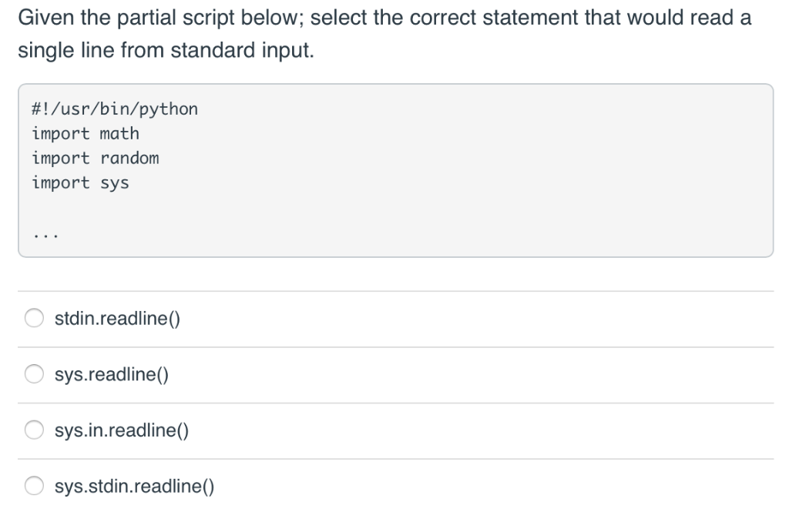Click the import sys code line
The height and width of the screenshot is (532, 789).
[80, 183]
